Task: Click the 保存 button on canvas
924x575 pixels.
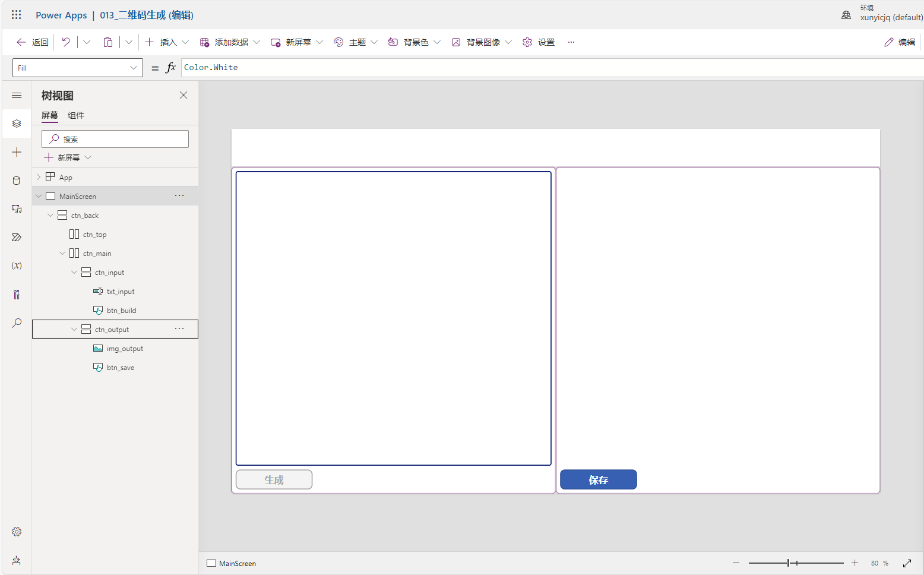Action: pos(598,480)
